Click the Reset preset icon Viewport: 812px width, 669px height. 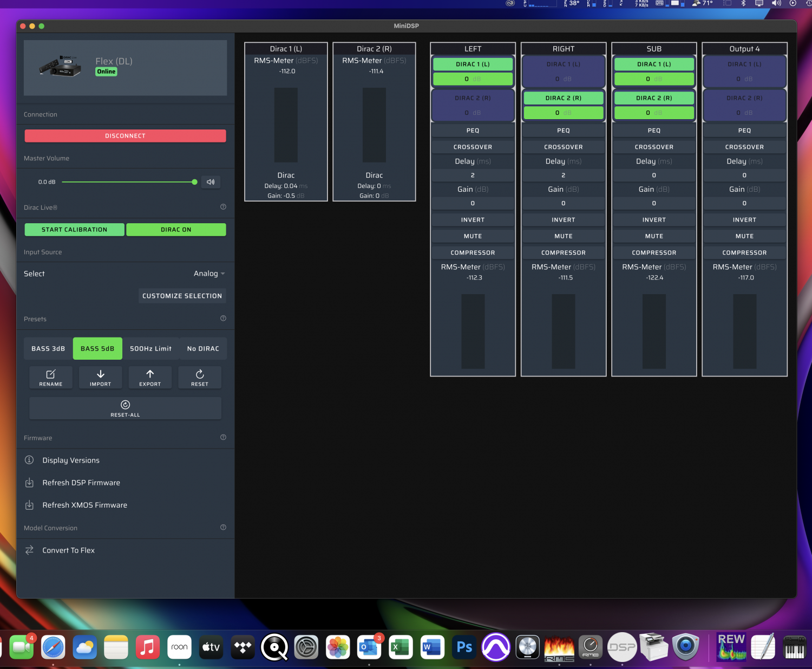point(200,374)
